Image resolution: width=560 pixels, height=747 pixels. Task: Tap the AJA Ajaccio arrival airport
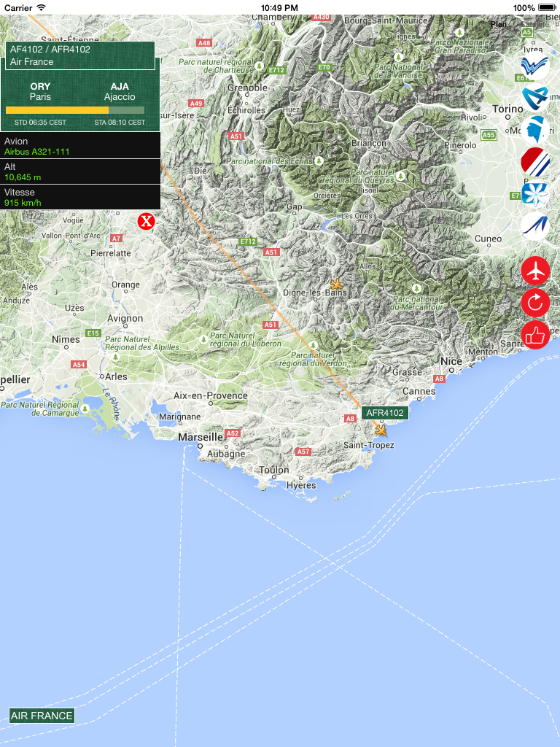point(120,91)
